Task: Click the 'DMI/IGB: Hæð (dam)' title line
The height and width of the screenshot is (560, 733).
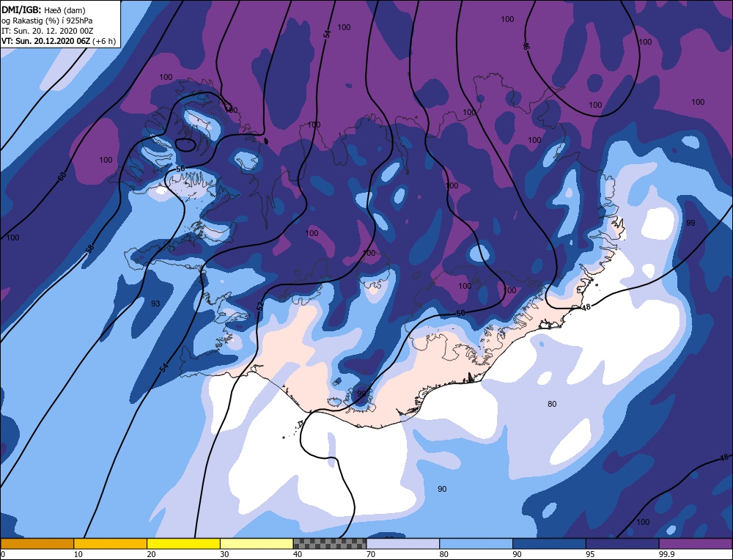Action: 43,10
